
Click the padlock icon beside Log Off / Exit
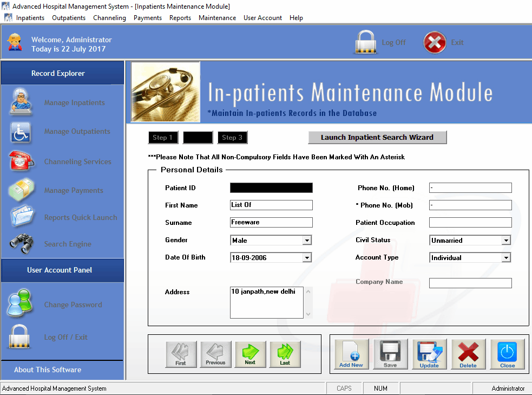19,336
